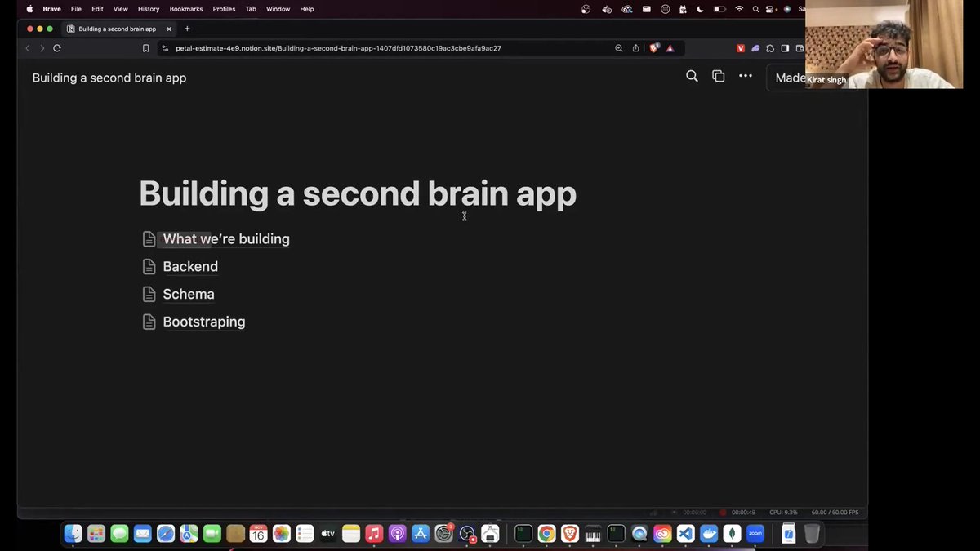Screen dimensions: 980x551
Task: Click the breadcrumb title Building a second brain app
Action: click(109, 78)
